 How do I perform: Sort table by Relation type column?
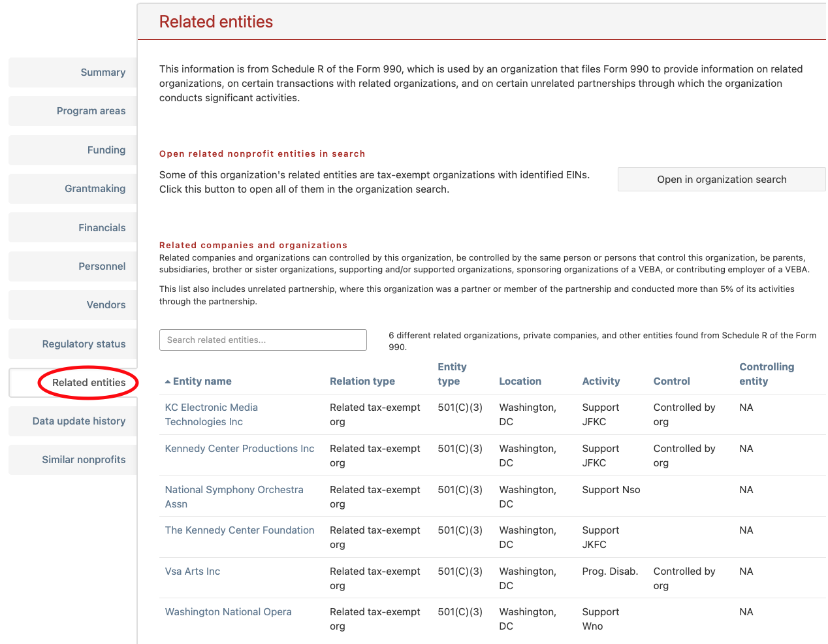click(x=362, y=381)
